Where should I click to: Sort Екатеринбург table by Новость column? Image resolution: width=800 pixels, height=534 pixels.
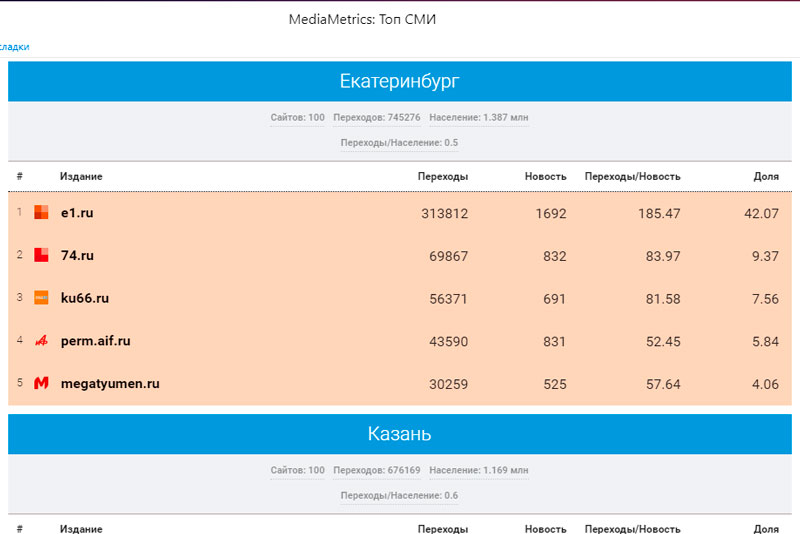pyautogui.click(x=545, y=176)
